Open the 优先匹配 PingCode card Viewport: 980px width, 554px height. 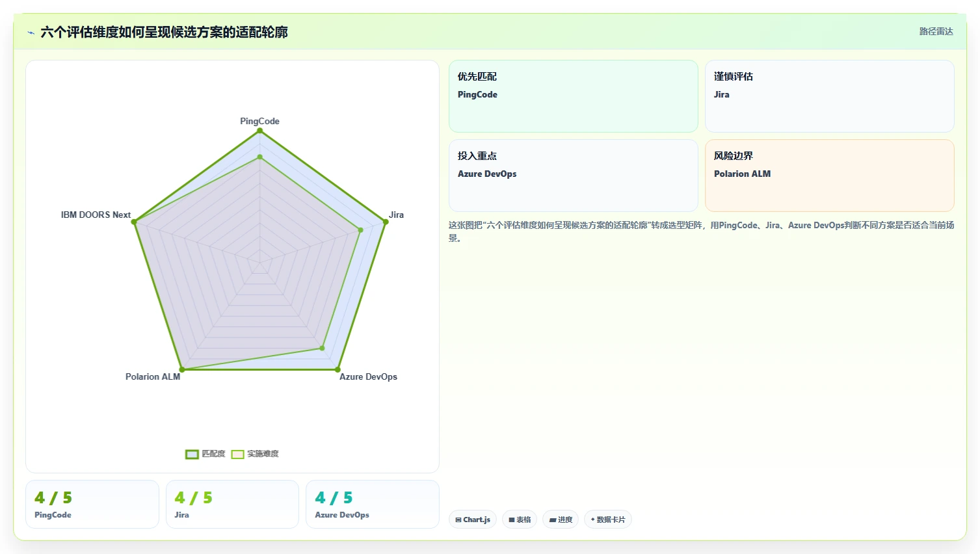574,96
